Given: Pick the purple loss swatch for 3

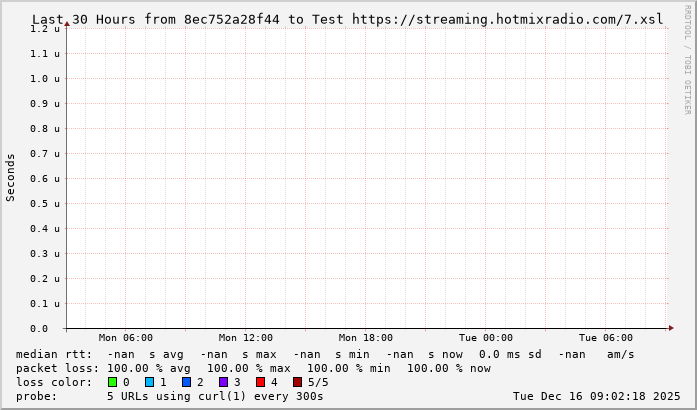Looking at the screenshot, I should pyautogui.click(x=223, y=382).
